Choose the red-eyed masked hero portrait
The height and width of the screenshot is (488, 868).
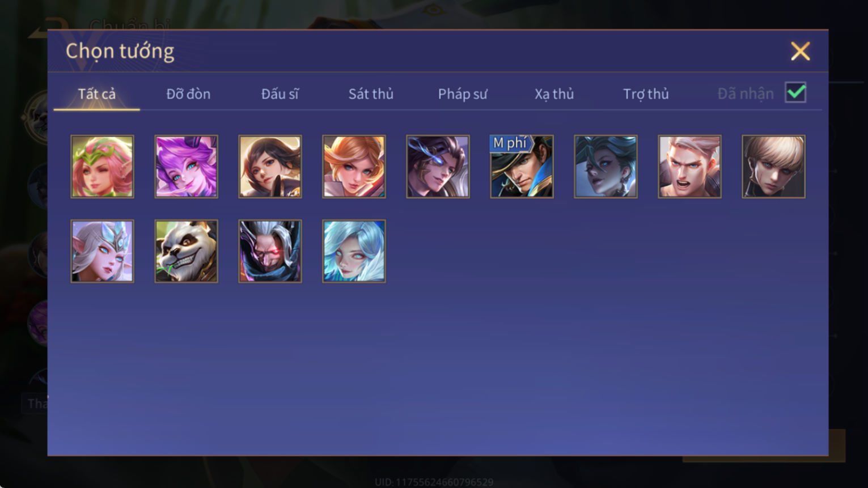[270, 251]
